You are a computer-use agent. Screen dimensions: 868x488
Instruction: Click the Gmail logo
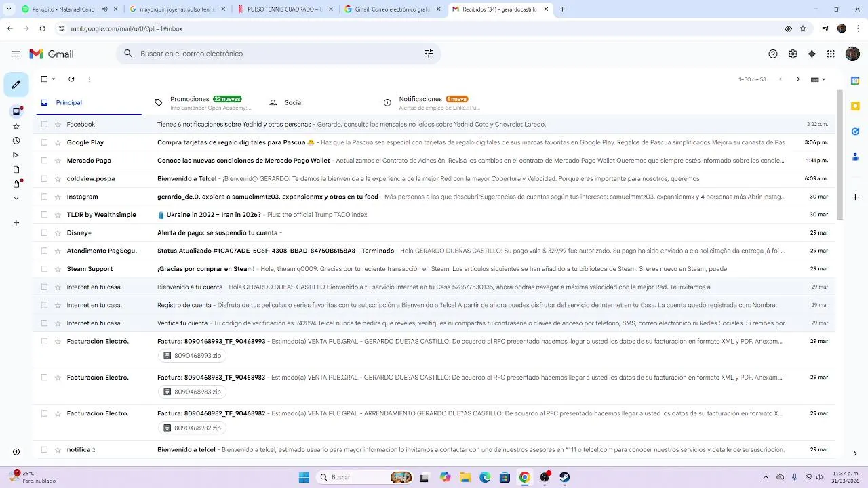(x=52, y=54)
